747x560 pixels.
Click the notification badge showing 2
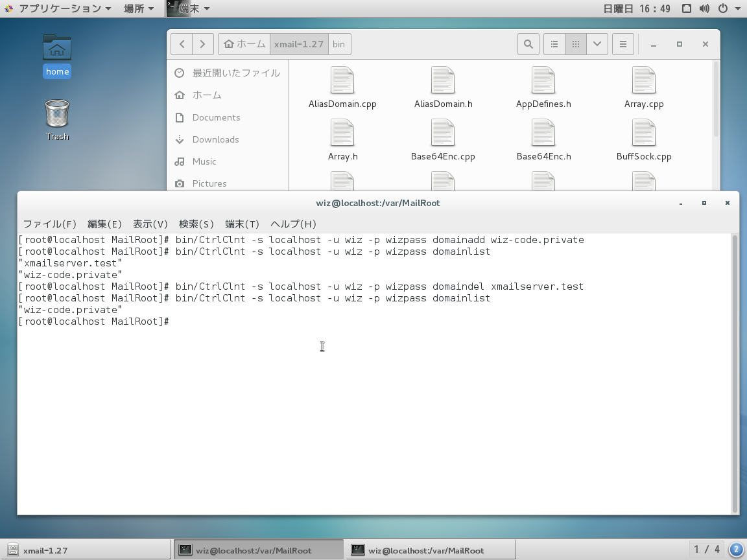coord(736,550)
